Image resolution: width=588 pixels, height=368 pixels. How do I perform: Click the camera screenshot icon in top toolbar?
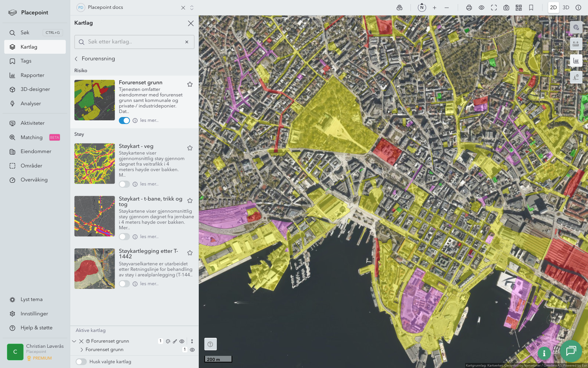click(x=506, y=8)
